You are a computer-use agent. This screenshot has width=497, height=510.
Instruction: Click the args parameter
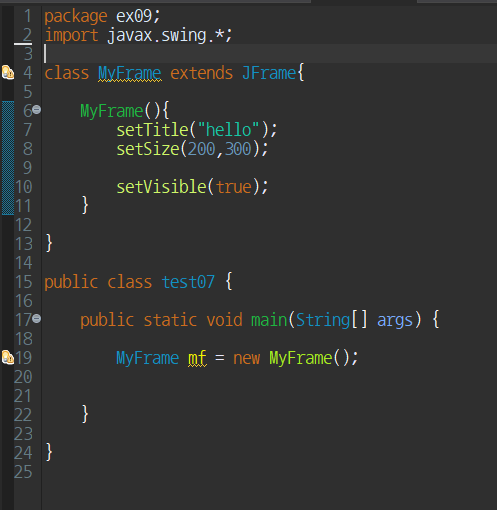(395, 320)
